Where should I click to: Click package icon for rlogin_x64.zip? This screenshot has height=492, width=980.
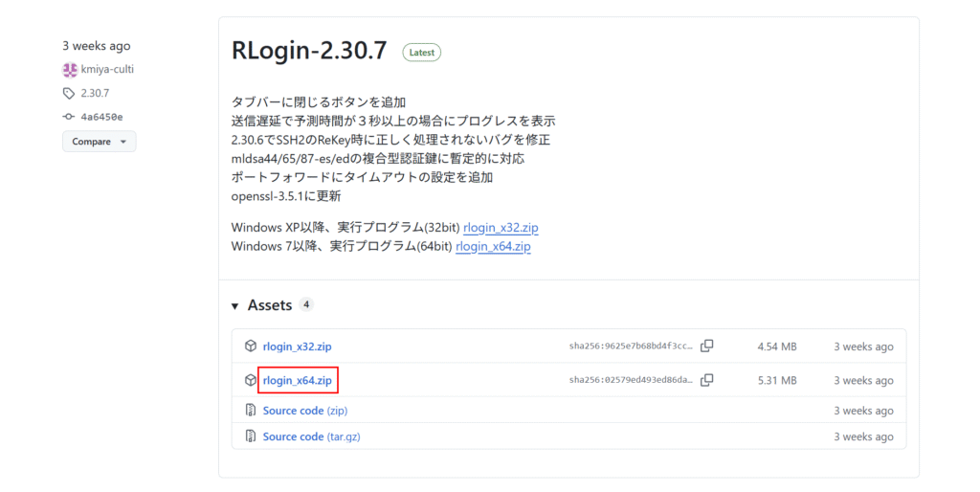pyautogui.click(x=251, y=380)
